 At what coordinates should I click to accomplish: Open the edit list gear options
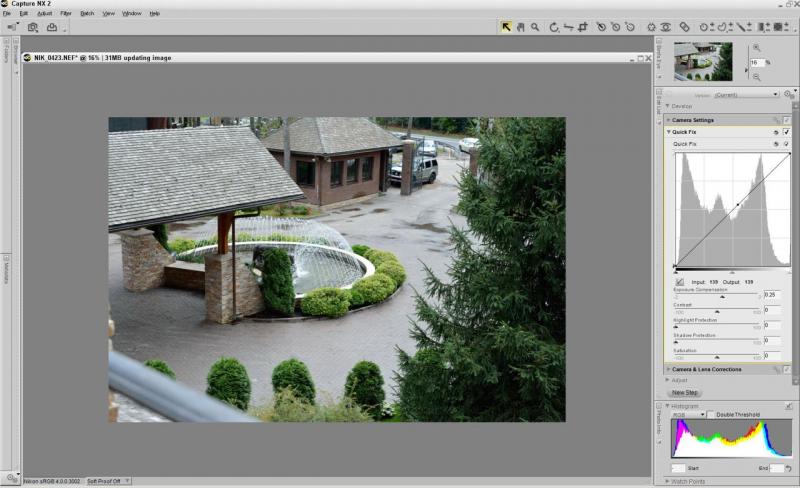(x=788, y=94)
